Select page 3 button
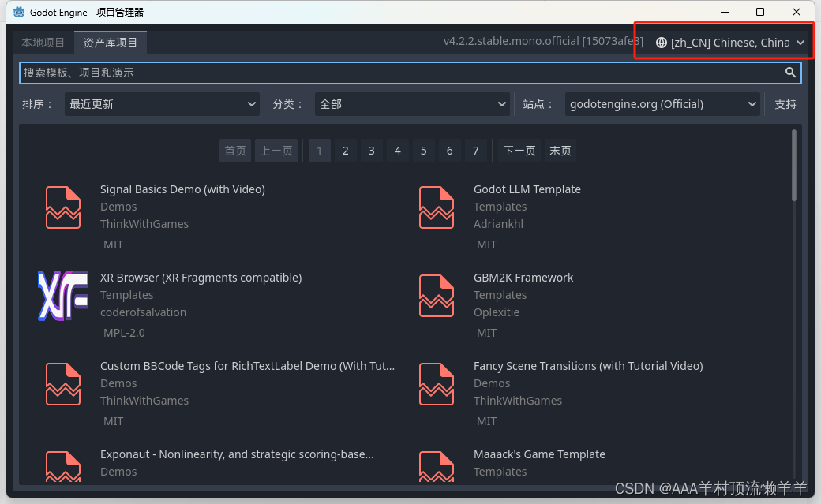821x504 pixels. 372,151
